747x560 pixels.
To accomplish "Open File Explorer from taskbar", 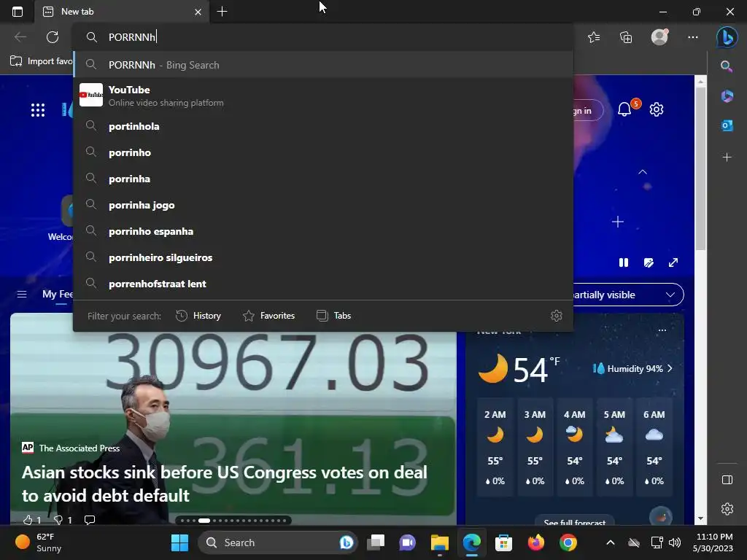I will coord(440,542).
